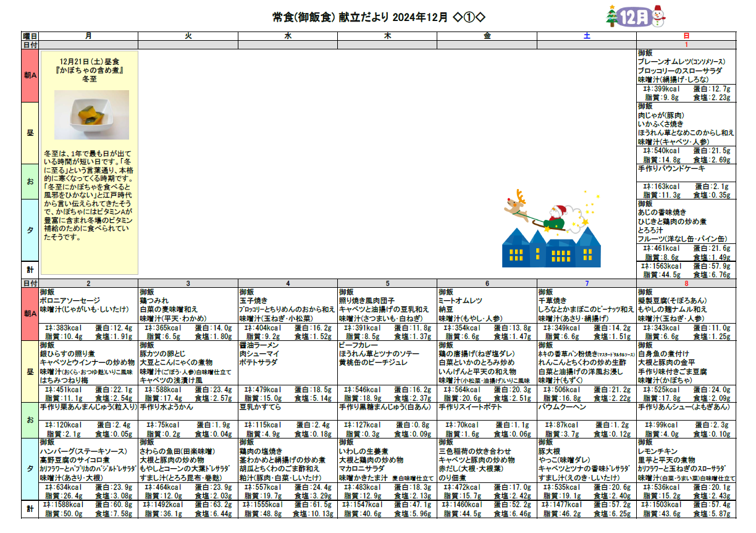Select the ビーフカレー lunch entry
756x533 pixels.
coord(355,345)
